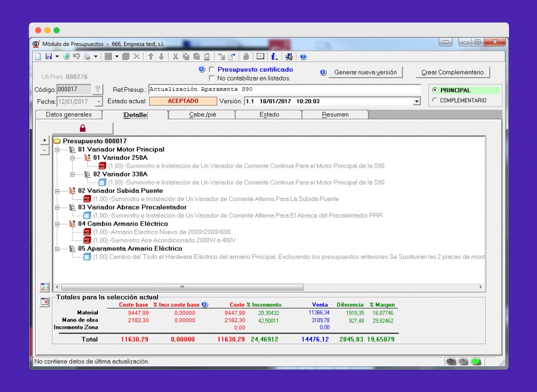Screen dimensions: 537x392
Task: Click the Total venta value 14476,12
Action: [x=314, y=339]
